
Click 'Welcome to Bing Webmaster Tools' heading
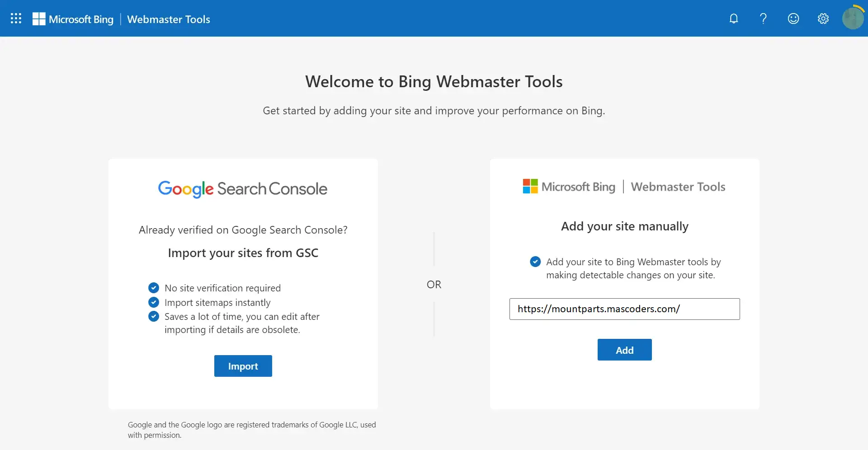click(x=434, y=82)
